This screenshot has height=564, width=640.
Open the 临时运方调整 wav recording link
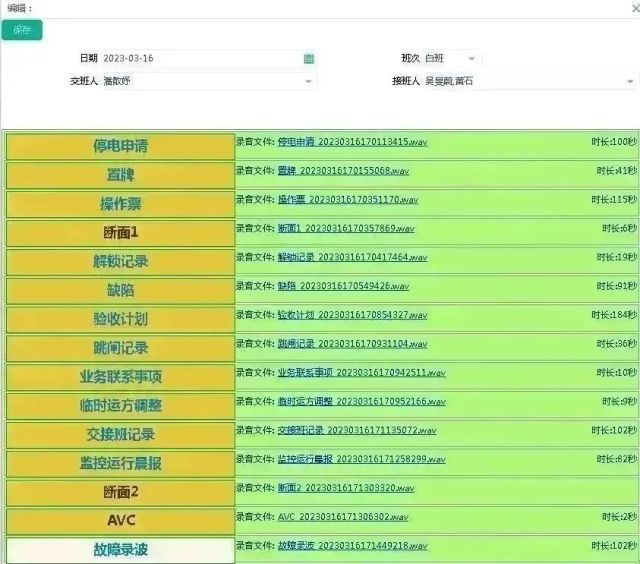361,401
